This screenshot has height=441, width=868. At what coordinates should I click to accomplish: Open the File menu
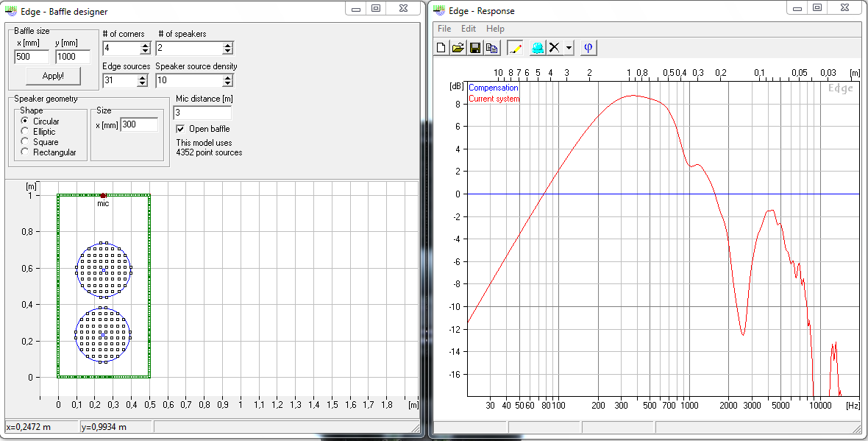click(444, 29)
